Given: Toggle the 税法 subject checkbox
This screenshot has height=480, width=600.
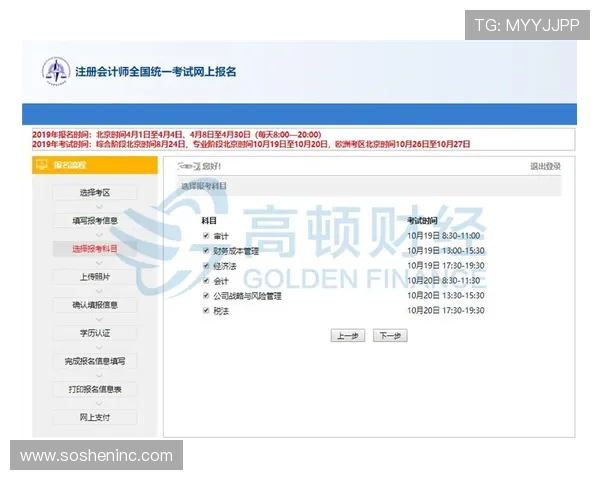Looking at the screenshot, I should (x=206, y=310).
